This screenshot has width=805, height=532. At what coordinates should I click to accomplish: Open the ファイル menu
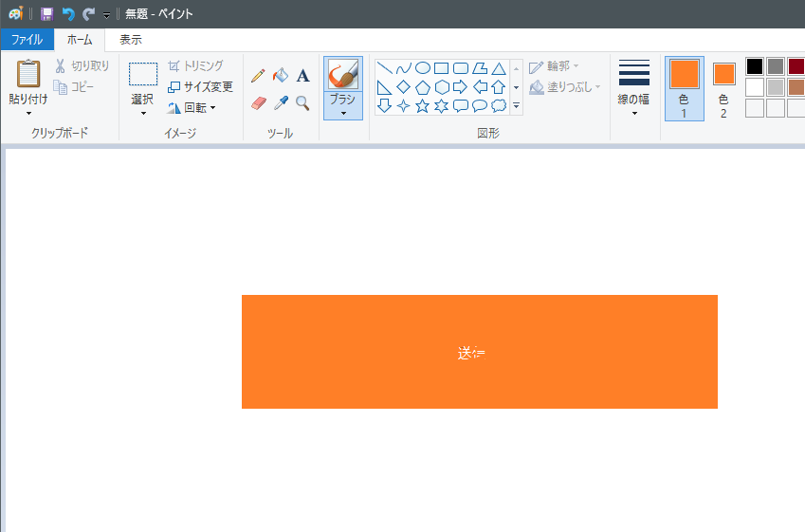pos(27,40)
